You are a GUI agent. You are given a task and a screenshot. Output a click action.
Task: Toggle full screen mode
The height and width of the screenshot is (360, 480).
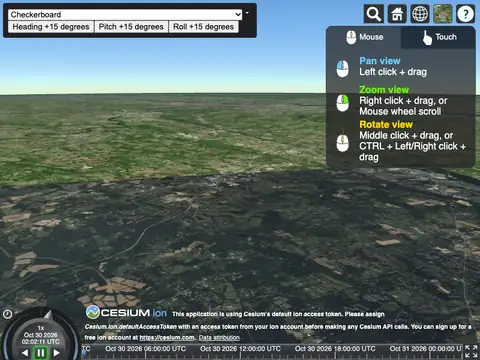471,351
